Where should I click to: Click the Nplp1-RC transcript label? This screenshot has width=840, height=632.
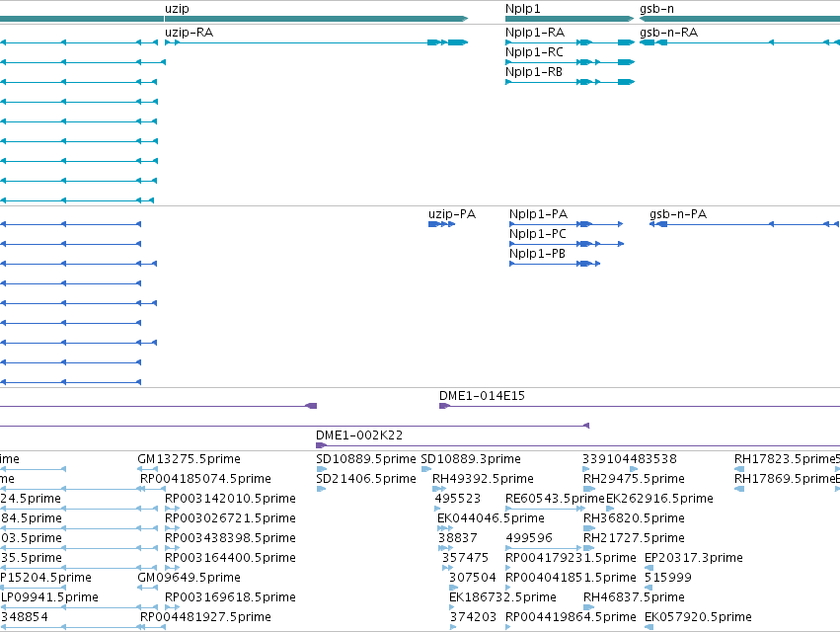point(534,52)
